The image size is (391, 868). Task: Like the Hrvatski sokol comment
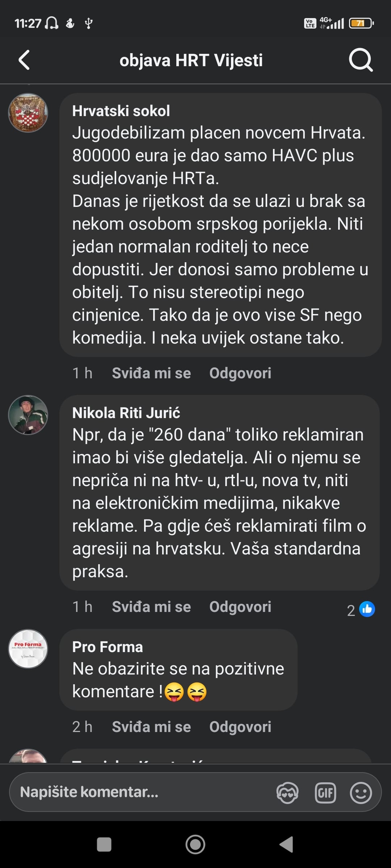[x=151, y=373]
